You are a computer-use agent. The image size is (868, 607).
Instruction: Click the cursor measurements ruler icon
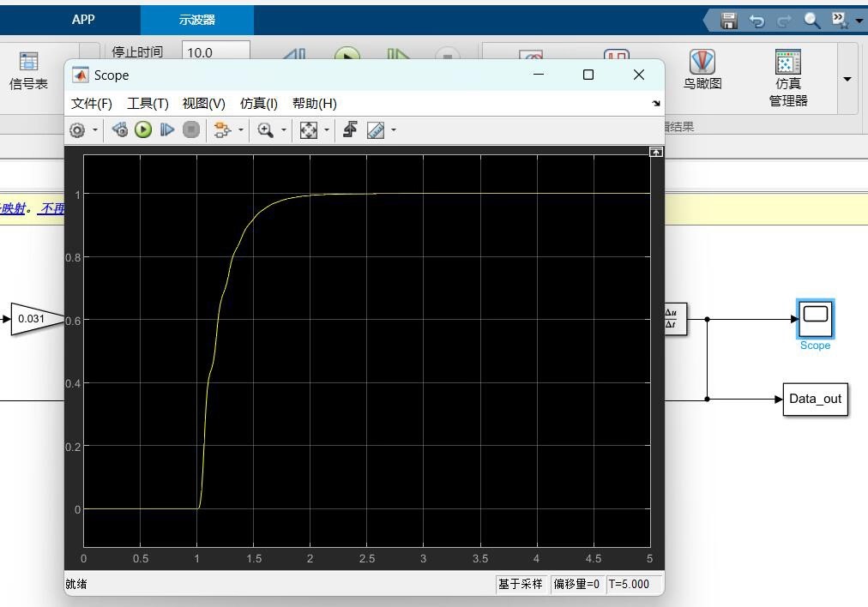[376, 130]
